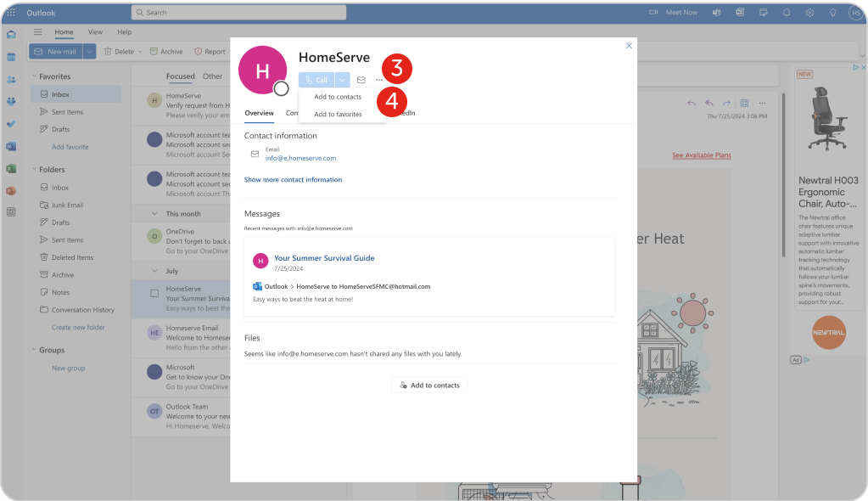
Task: Close the advertisement with its X
Action: (x=864, y=68)
